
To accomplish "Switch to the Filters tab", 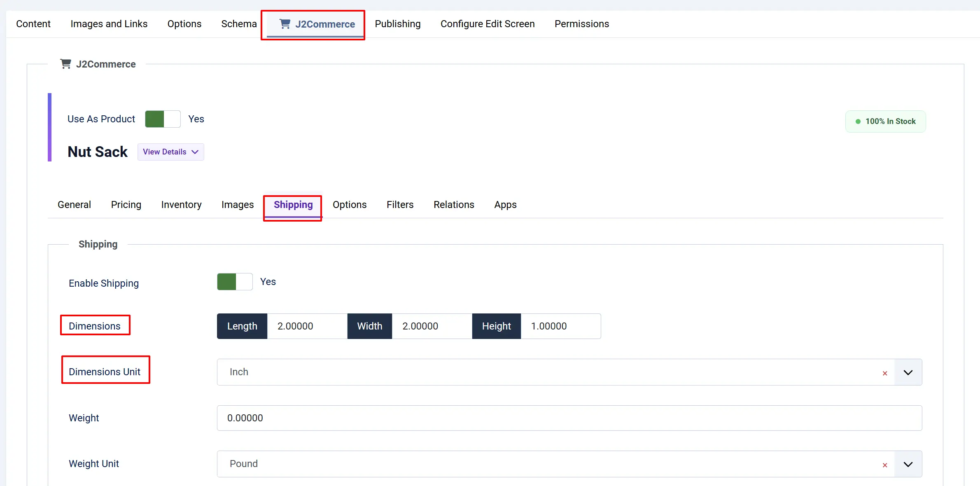I will (400, 205).
